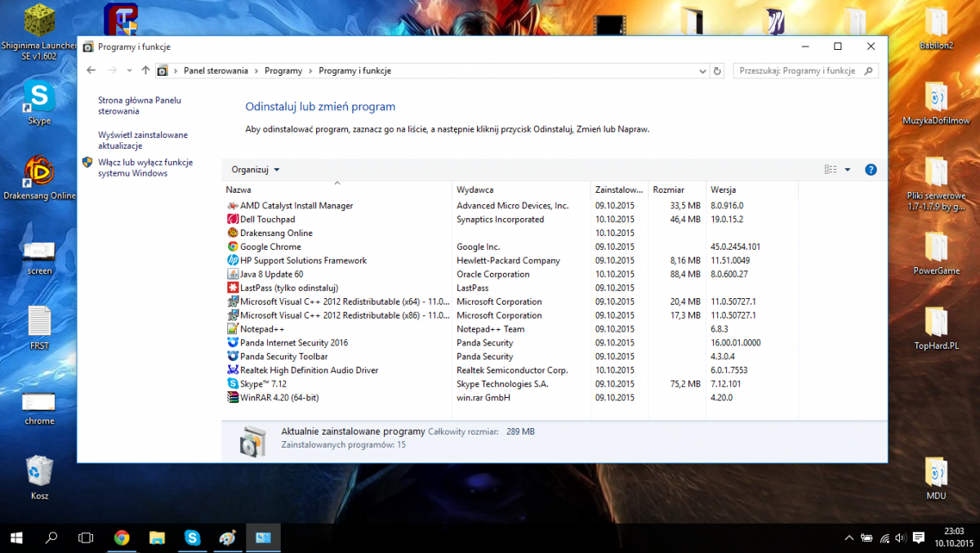Open help with the blue question mark

871,170
